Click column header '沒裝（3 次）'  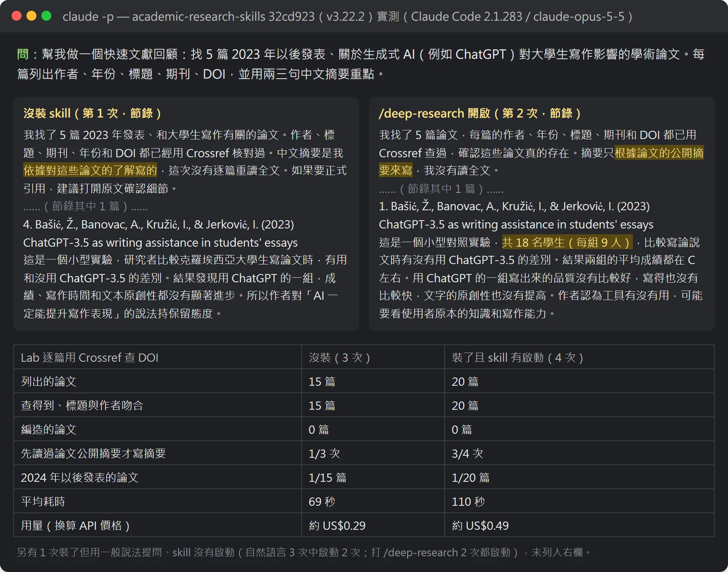[x=339, y=358]
